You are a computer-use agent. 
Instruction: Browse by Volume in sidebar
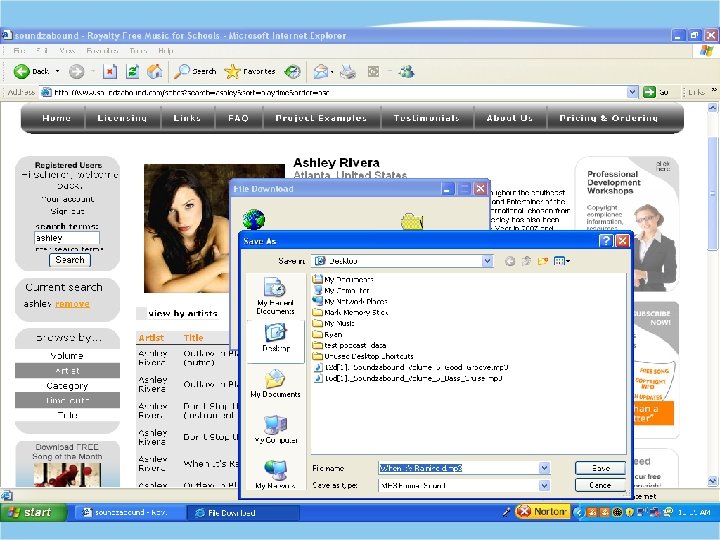tap(67, 356)
